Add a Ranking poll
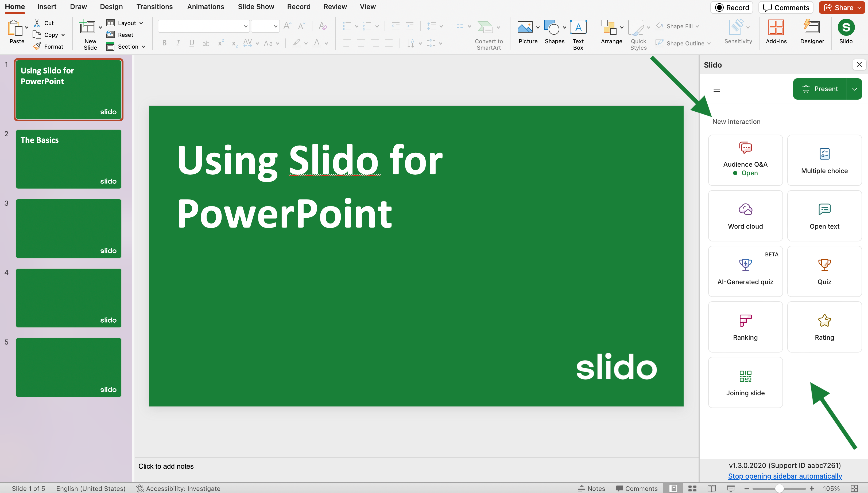 [745, 327]
